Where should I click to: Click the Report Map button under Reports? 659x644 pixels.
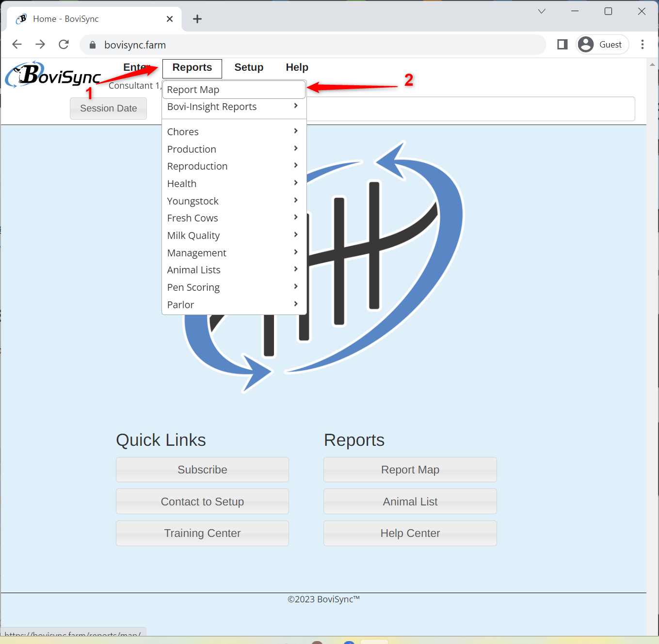[410, 470]
